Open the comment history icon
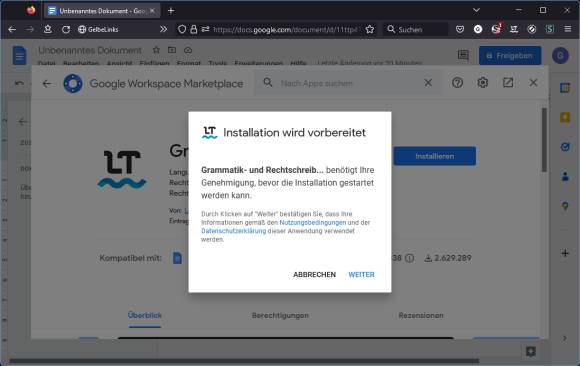 pyautogui.click(x=463, y=55)
